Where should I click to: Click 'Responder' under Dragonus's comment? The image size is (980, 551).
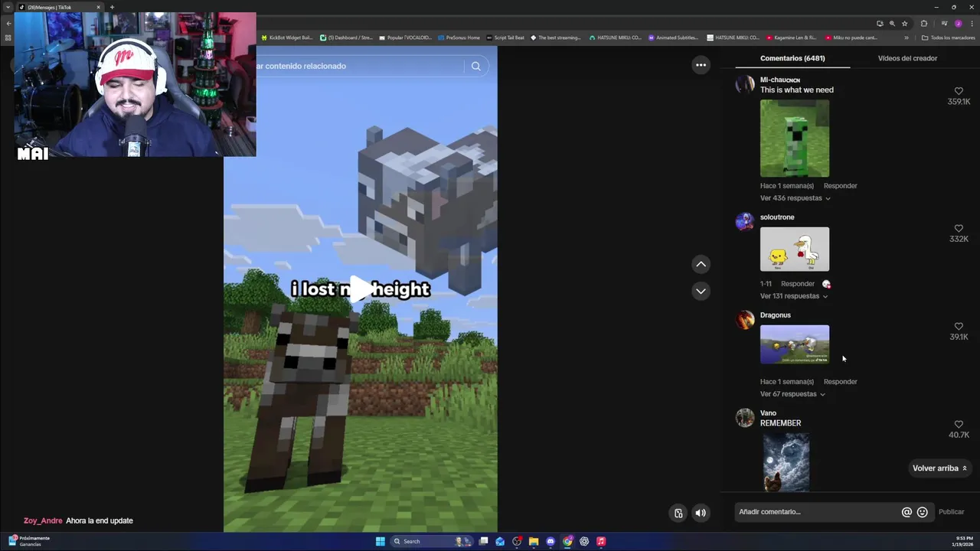tap(840, 382)
